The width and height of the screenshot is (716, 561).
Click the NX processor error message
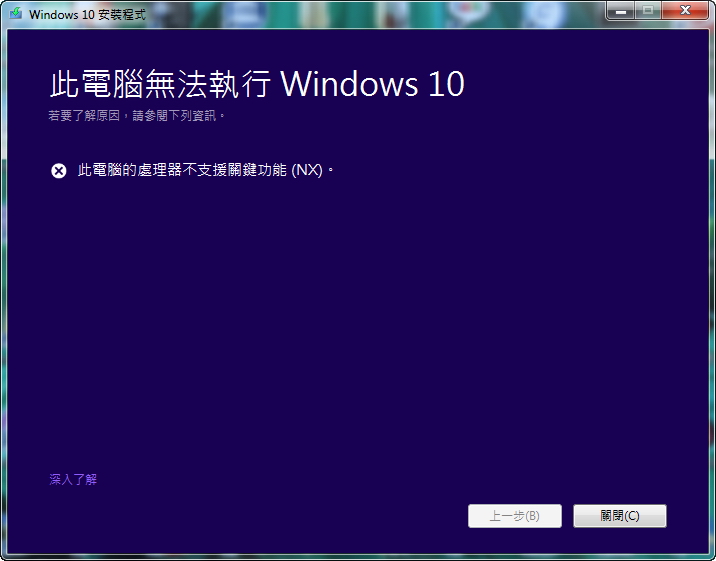click(x=205, y=170)
